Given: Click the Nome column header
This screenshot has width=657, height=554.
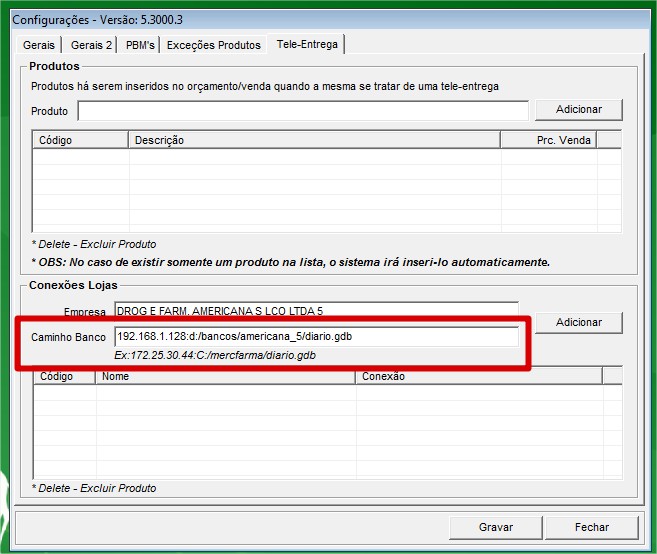Looking at the screenshot, I should 225,377.
